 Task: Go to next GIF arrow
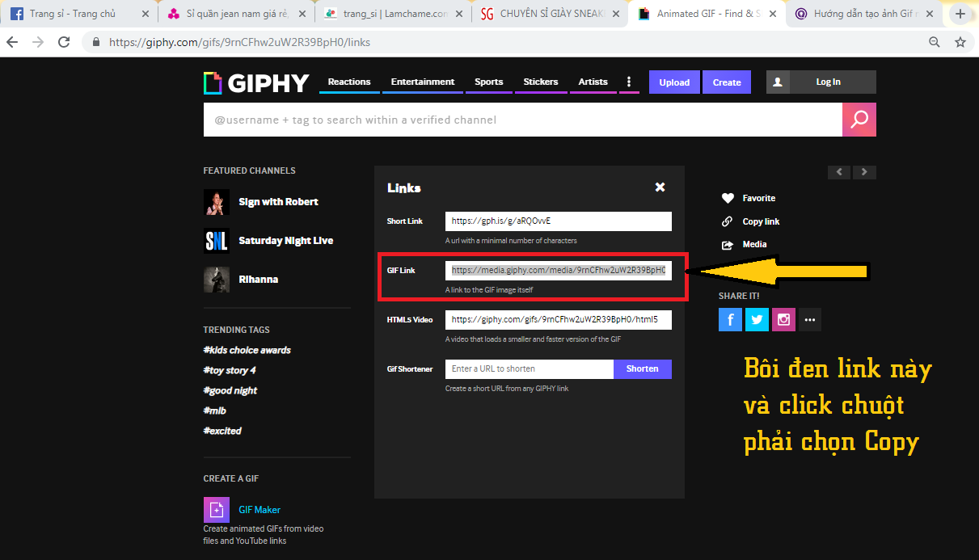point(865,172)
